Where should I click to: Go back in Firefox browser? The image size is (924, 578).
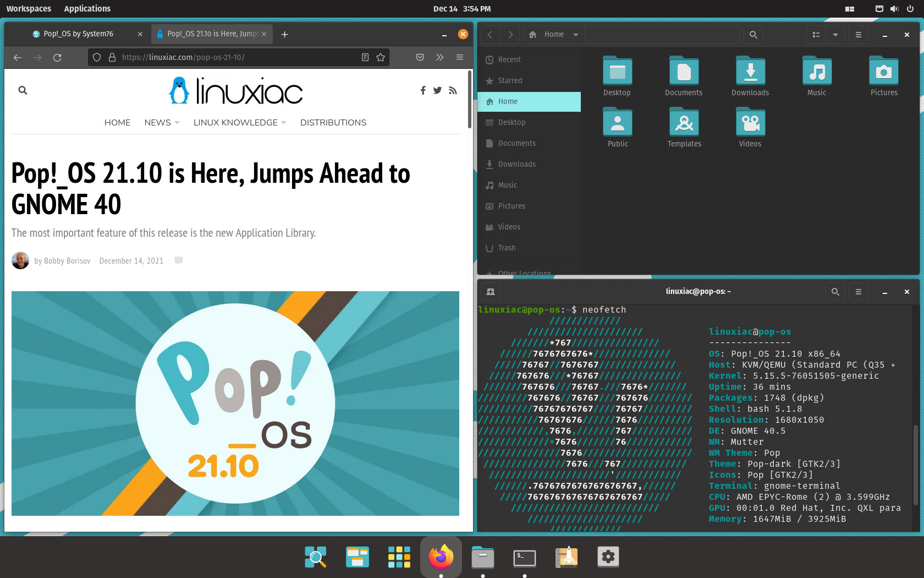(x=18, y=57)
